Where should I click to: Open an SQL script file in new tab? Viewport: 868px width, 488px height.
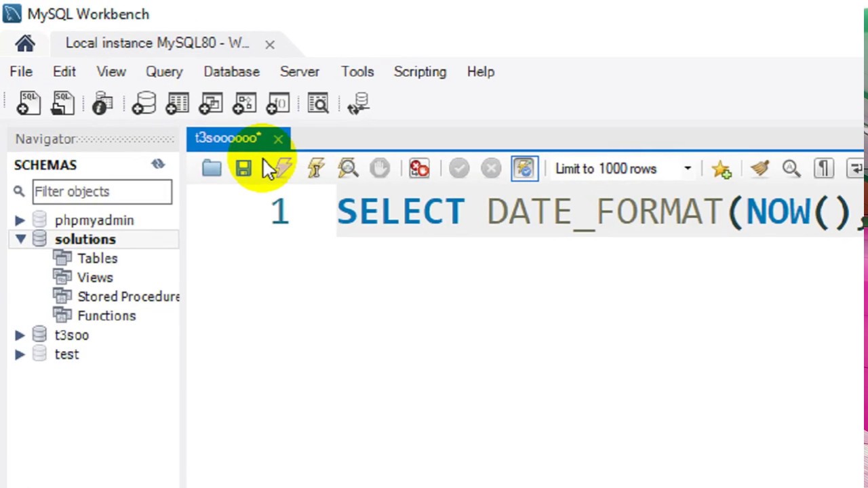point(62,103)
